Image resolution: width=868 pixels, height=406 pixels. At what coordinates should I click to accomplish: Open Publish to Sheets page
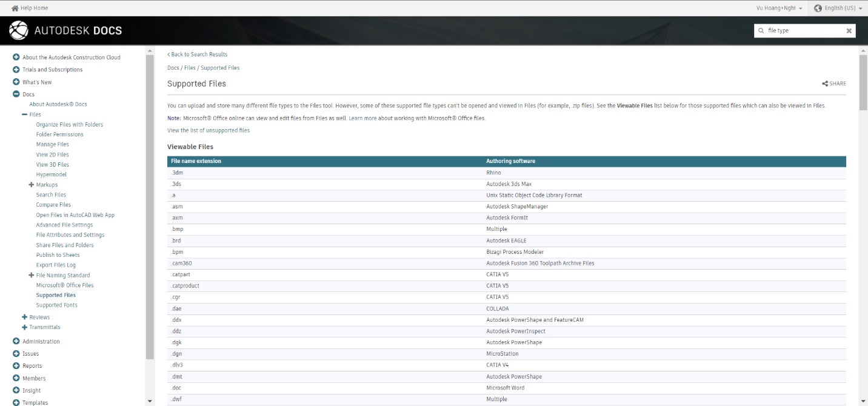point(58,255)
